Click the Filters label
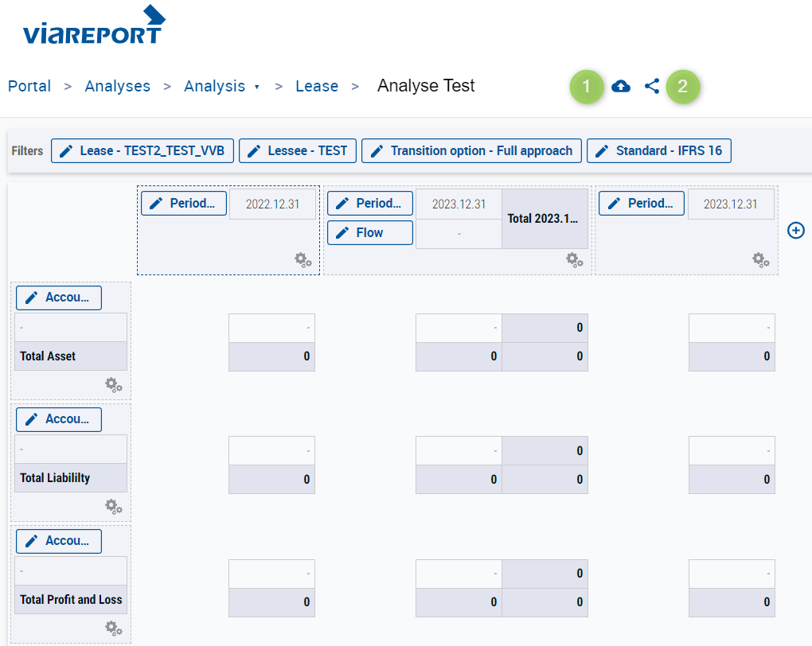Screen dimensions: 812x646 coord(27,150)
